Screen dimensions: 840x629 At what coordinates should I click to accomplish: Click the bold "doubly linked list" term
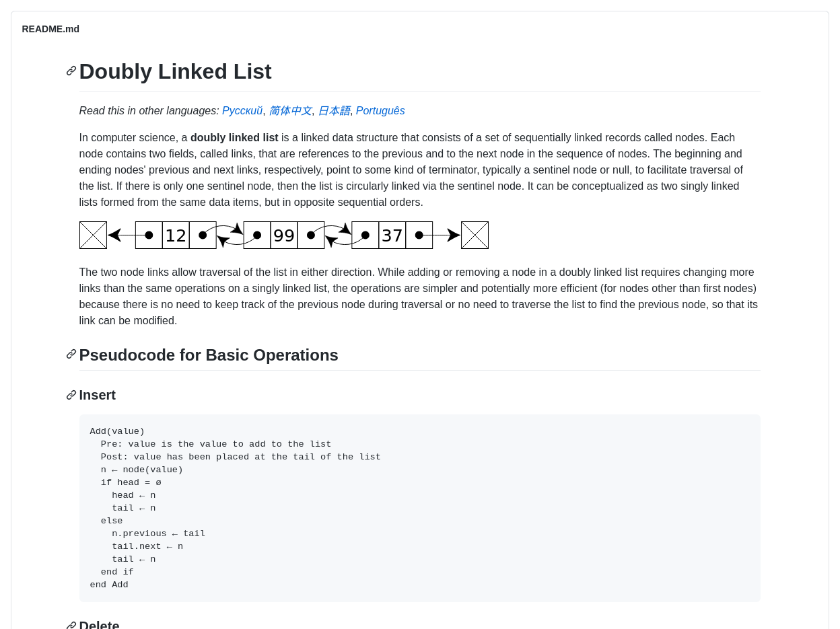click(234, 137)
